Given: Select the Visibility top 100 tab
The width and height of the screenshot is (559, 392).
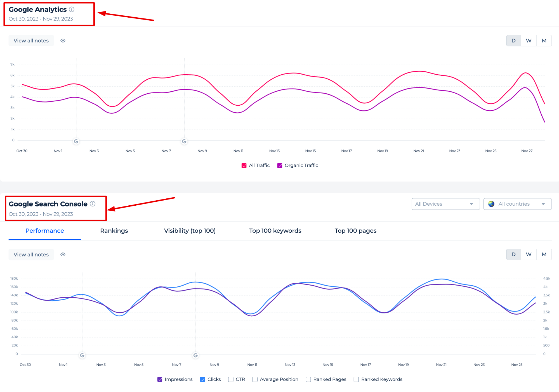Looking at the screenshot, I should point(190,231).
